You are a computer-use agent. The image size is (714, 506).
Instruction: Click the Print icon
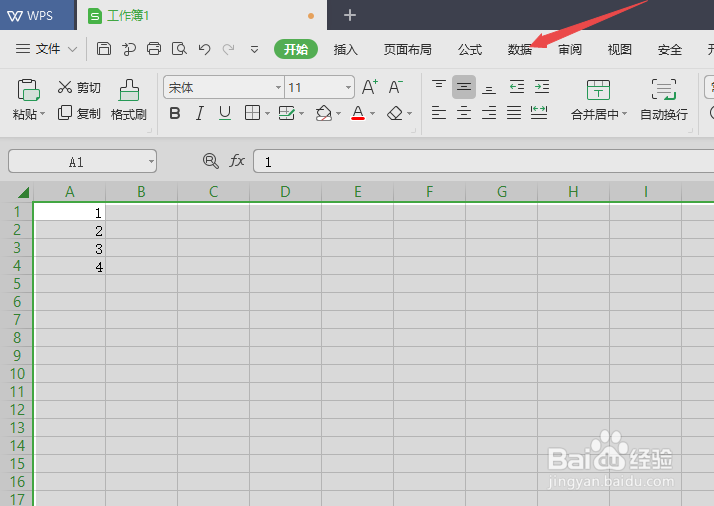(154, 49)
